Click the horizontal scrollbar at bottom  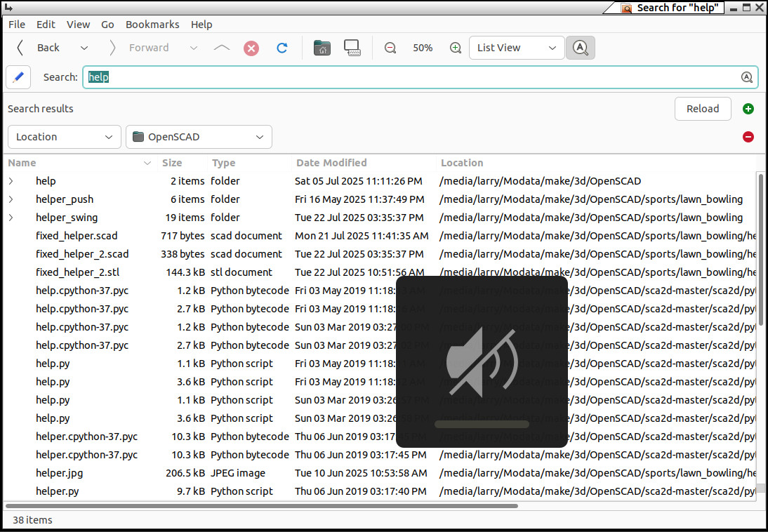[x=263, y=505]
